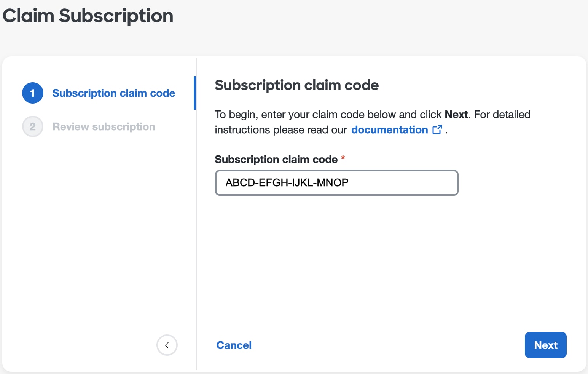The image size is (588, 374).
Task: Click the Cancel link
Action: tap(234, 345)
